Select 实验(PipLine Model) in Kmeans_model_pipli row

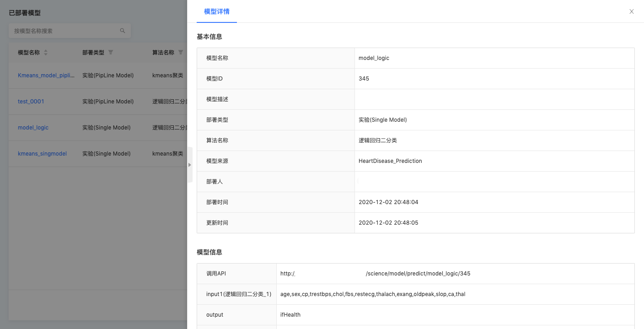(x=108, y=75)
